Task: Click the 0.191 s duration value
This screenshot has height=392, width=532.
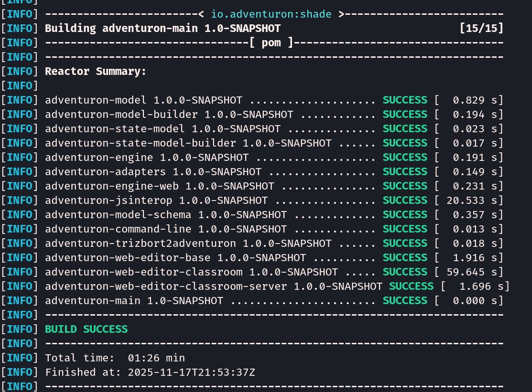Action: click(x=475, y=157)
